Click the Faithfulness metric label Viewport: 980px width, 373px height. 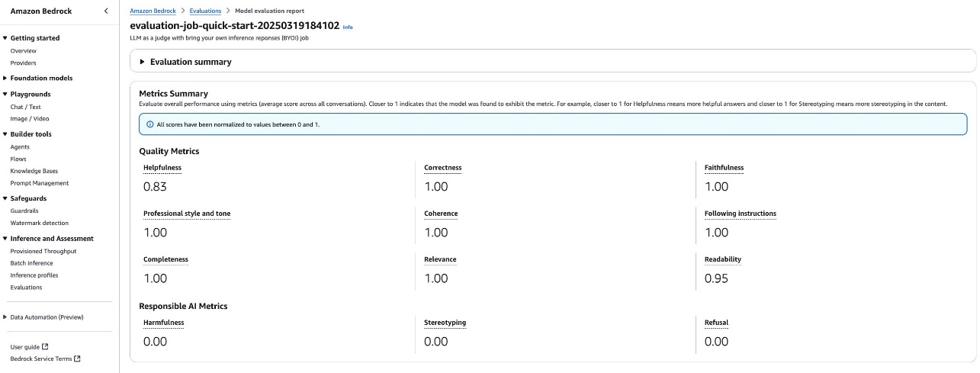(724, 168)
